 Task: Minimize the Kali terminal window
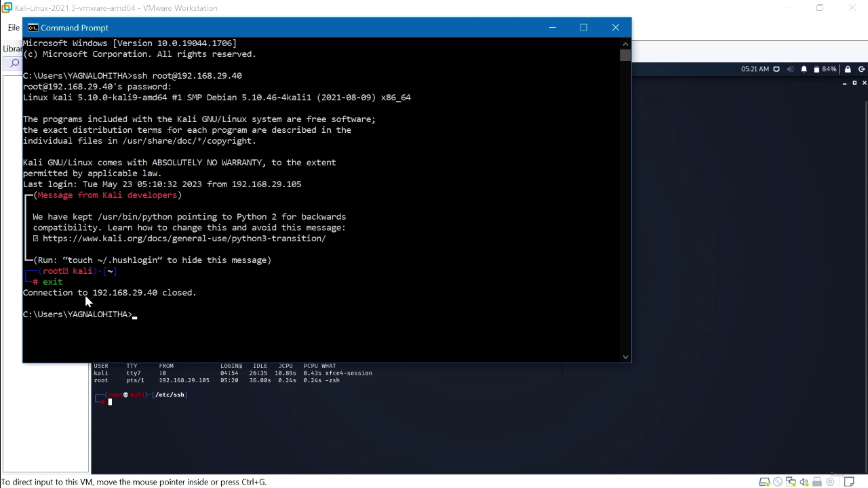point(845,83)
